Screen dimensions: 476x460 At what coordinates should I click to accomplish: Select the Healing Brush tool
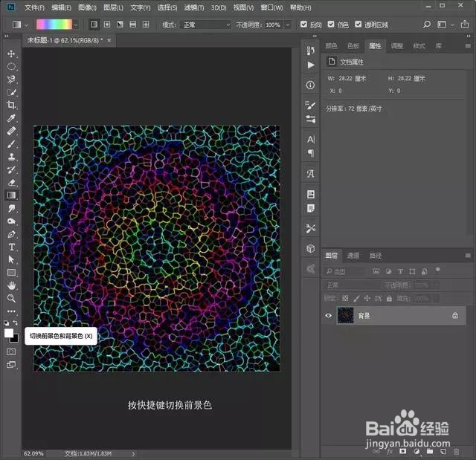coord(11,131)
